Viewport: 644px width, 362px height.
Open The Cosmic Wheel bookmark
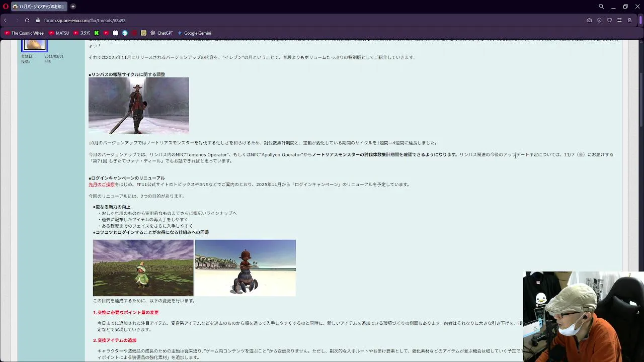[24, 33]
